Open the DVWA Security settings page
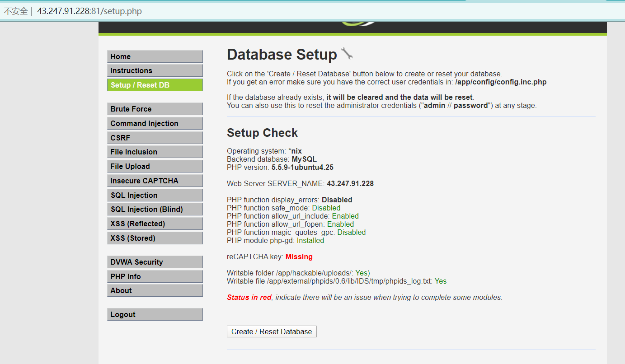Image resolution: width=625 pixels, height=364 pixels. pos(155,262)
